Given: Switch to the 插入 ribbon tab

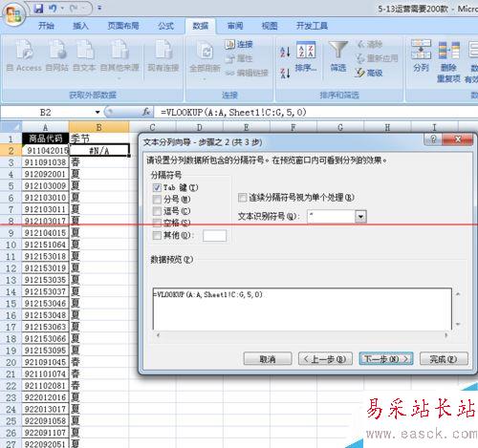Looking at the screenshot, I should [80, 26].
